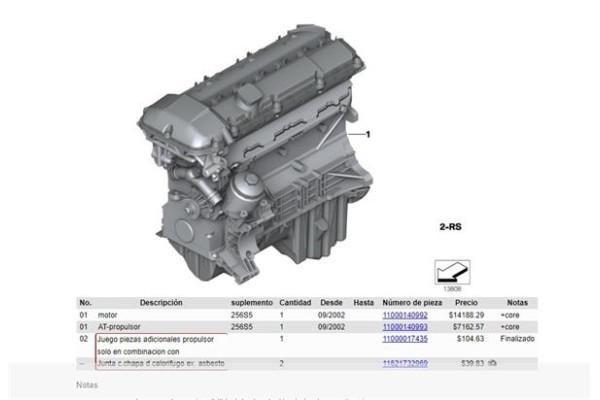Click the 'Hasta' column header
The image size is (600, 400).
pyautogui.click(x=364, y=303)
